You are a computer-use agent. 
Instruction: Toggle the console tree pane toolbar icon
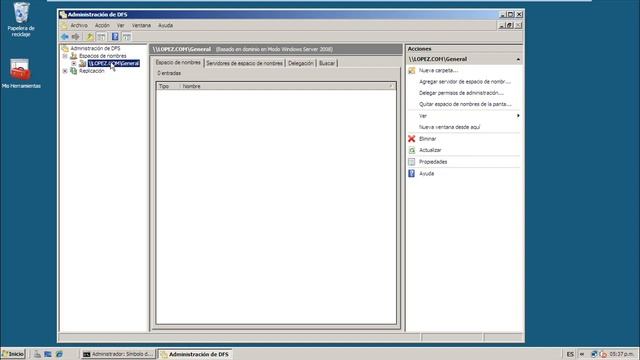click(x=101, y=37)
